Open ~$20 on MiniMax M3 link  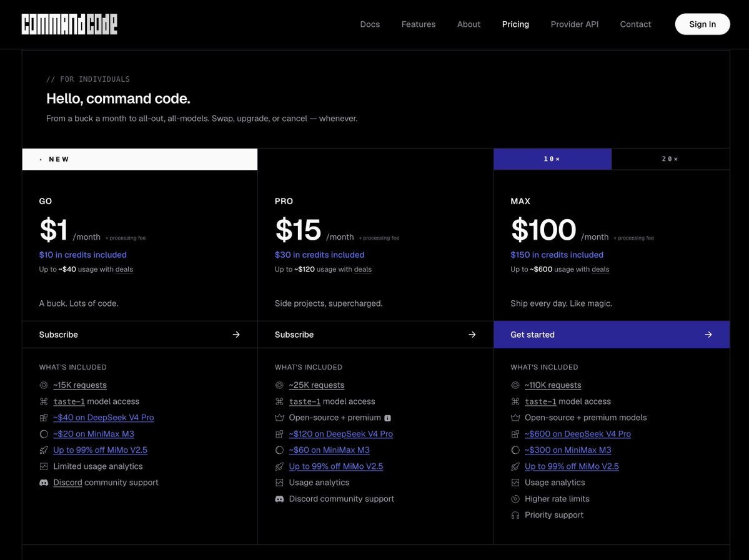(94, 434)
